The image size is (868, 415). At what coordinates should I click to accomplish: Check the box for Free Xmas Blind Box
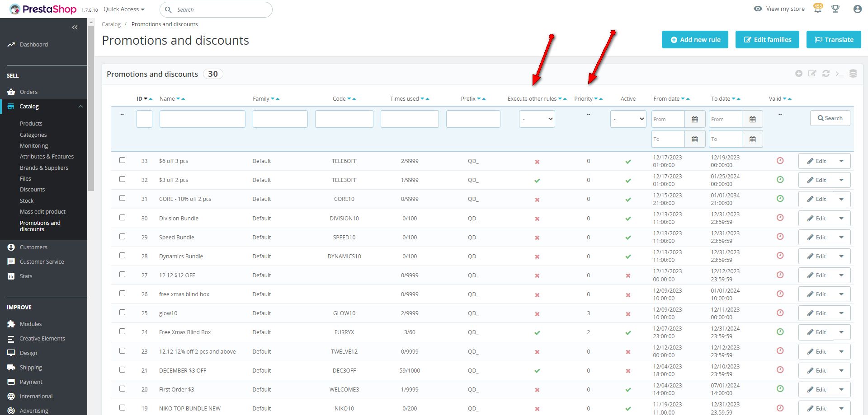click(122, 331)
